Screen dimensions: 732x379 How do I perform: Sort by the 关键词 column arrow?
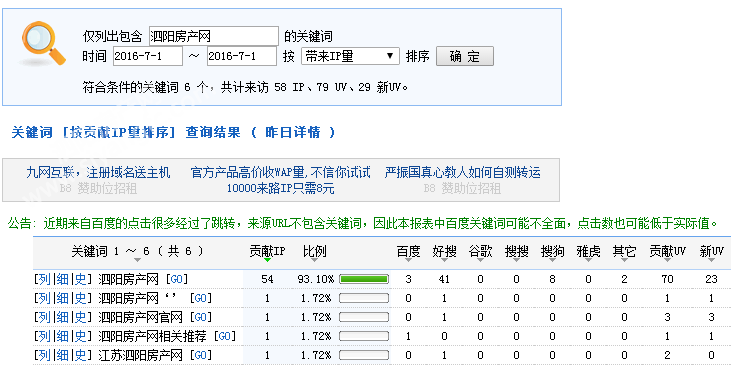point(137,260)
